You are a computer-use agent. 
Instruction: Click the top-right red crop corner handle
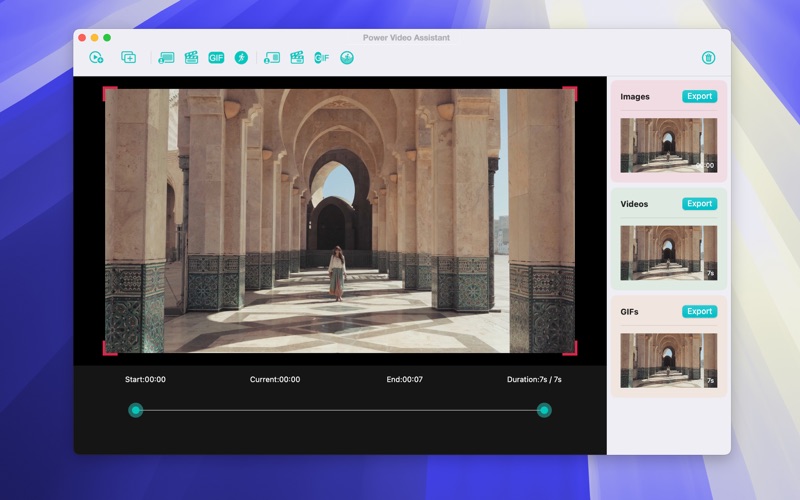point(572,91)
